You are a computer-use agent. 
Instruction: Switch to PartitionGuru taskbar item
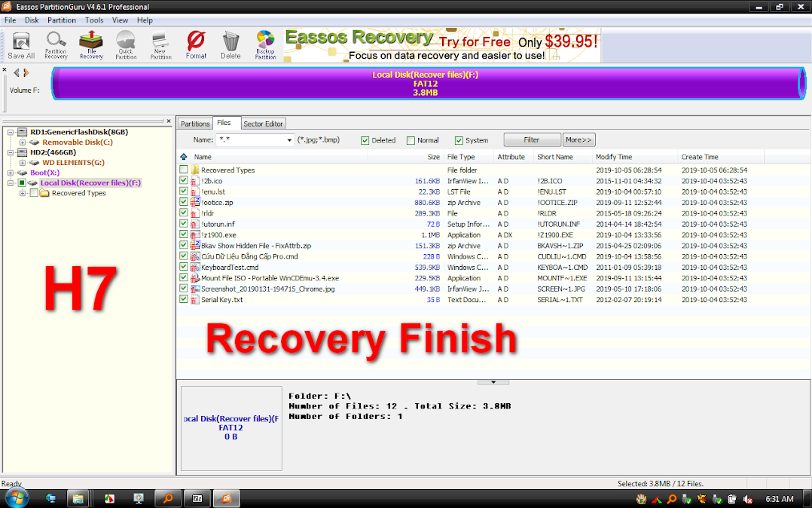[x=226, y=499]
